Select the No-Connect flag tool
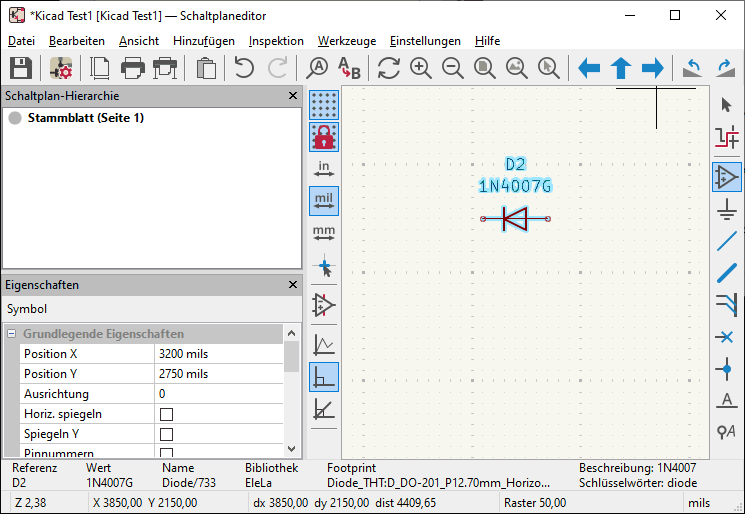Viewport: 745px width, 514px height. (727, 337)
